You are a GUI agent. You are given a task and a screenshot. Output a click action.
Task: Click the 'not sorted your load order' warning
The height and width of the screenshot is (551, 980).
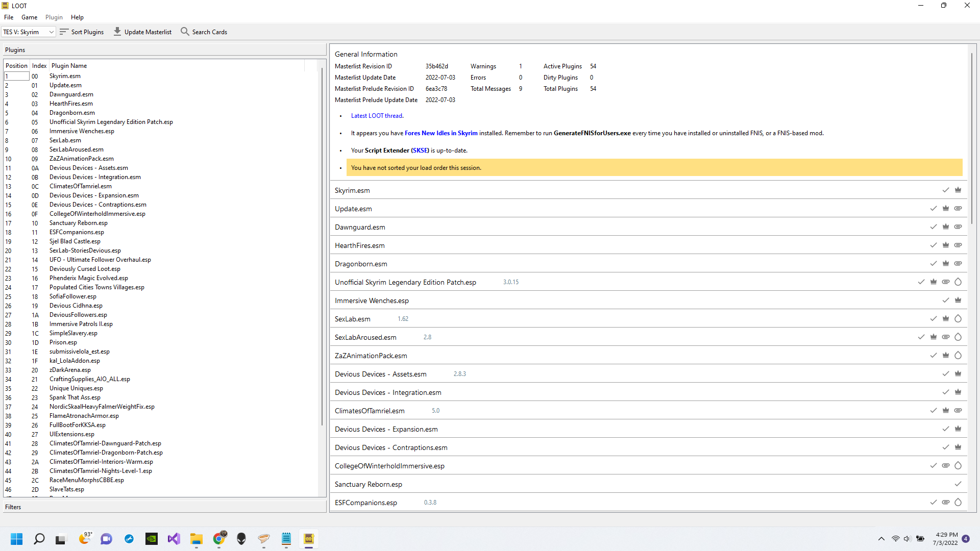coord(654,168)
